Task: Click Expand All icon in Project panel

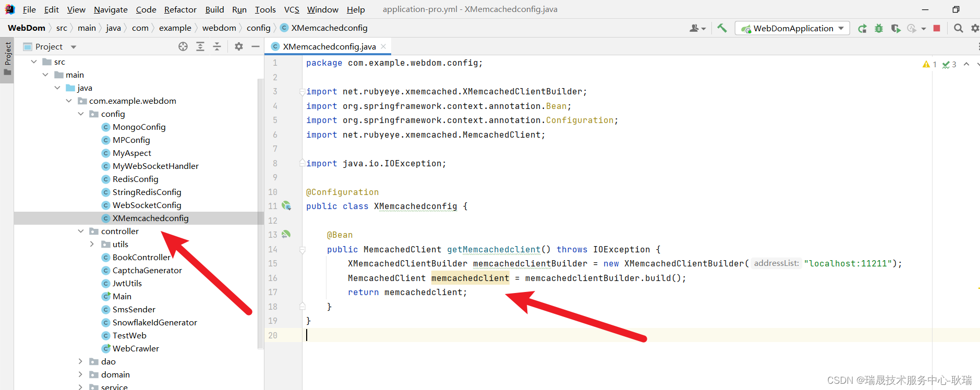Action: click(200, 46)
